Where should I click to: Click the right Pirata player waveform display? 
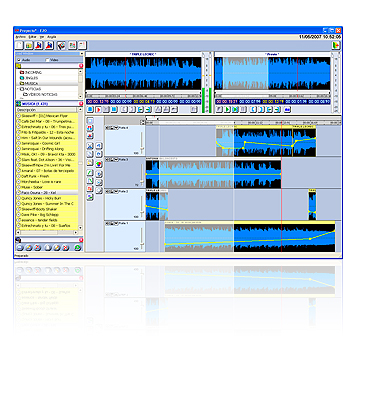(x=273, y=73)
